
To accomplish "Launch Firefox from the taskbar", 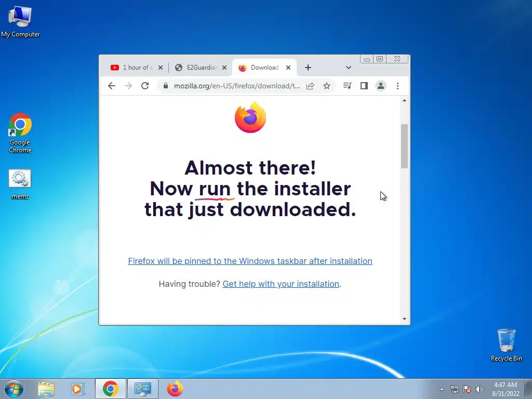I will pos(175,389).
